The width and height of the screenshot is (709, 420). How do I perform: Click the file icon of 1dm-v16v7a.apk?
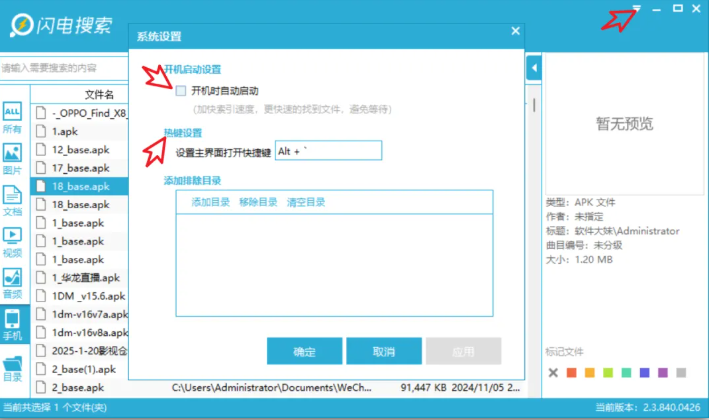point(41,314)
